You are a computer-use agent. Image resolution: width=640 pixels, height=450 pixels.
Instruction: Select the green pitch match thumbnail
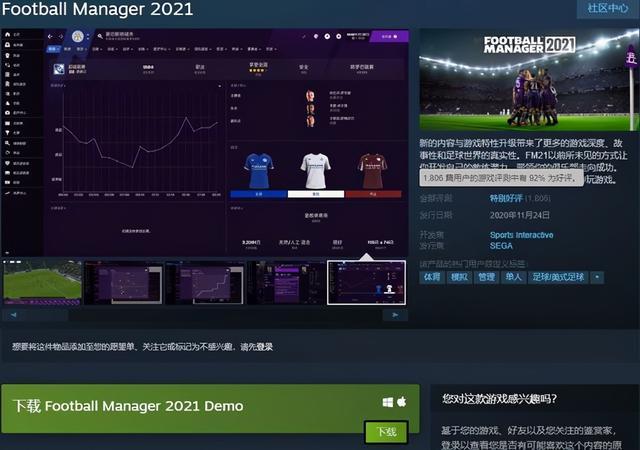pos(42,283)
